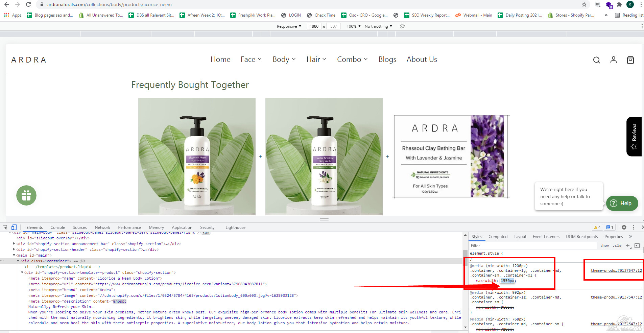This screenshot has height=333, width=644.
Task: Expand the shopify-section-header div node
Action: coord(14,249)
